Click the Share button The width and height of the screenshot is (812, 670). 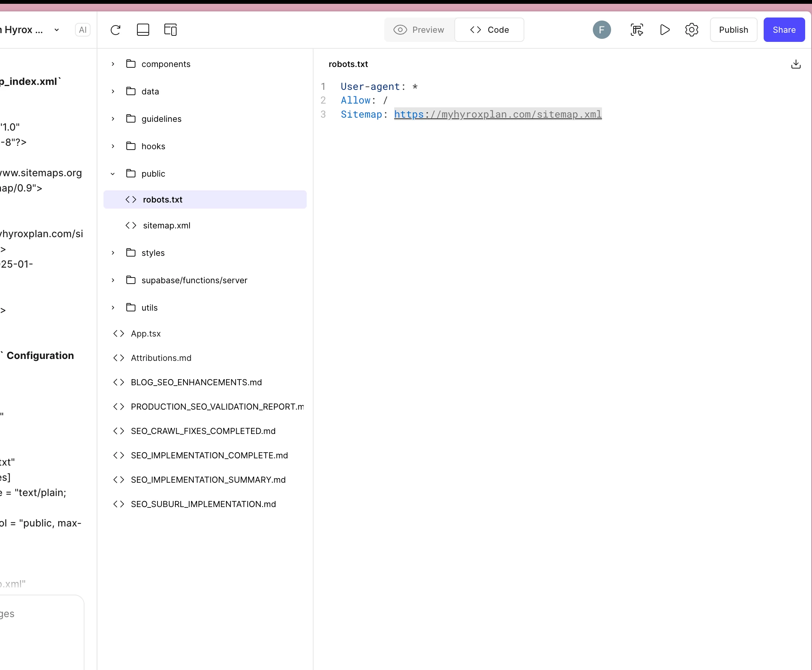click(783, 30)
